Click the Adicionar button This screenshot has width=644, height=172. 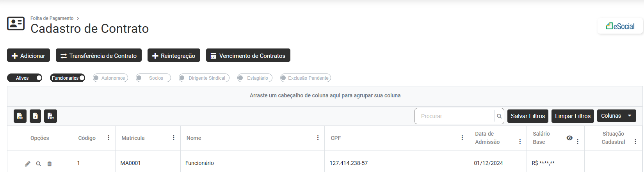point(28,56)
